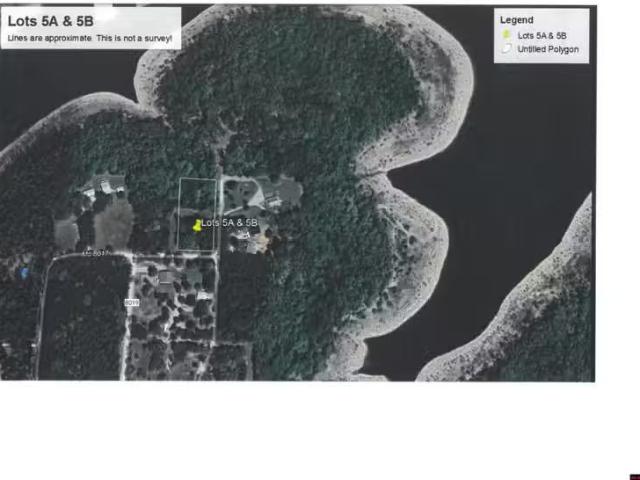Viewport: 640px width, 480px height.
Task: Click the shoreline at the peninsula's northern tip
Action: tap(300, 12)
